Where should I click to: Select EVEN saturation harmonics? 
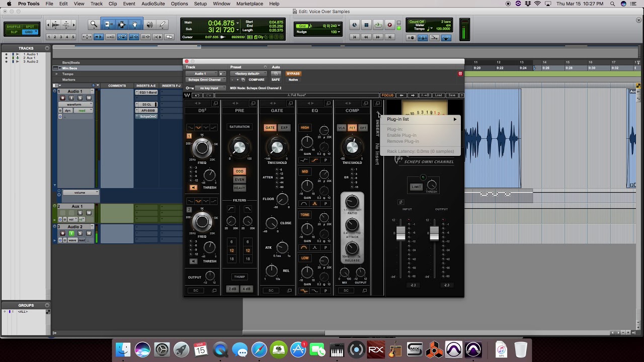(x=239, y=179)
